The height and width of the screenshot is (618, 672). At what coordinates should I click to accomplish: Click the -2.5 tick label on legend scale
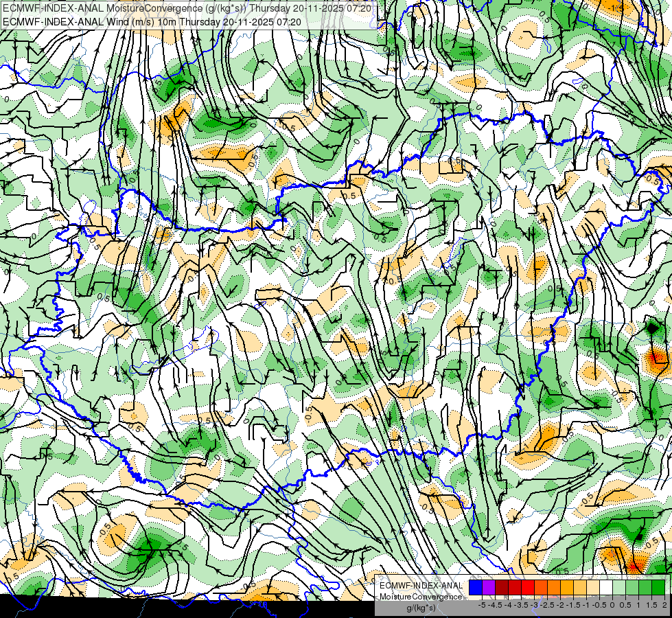pyautogui.click(x=548, y=605)
